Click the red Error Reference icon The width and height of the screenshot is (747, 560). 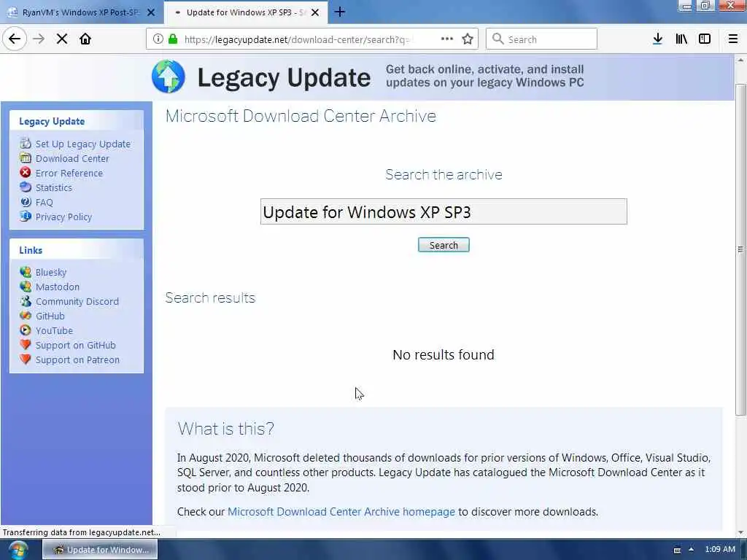click(x=26, y=172)
